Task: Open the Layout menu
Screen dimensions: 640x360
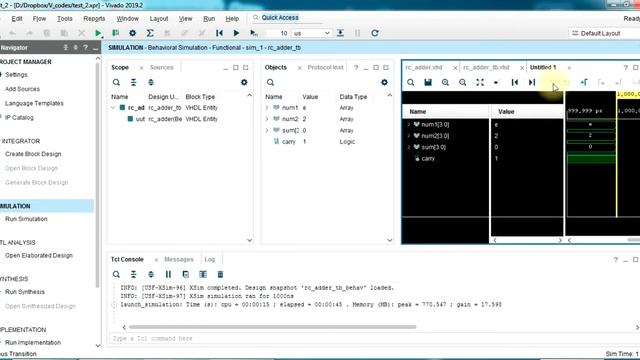Action: pos(159,19)
